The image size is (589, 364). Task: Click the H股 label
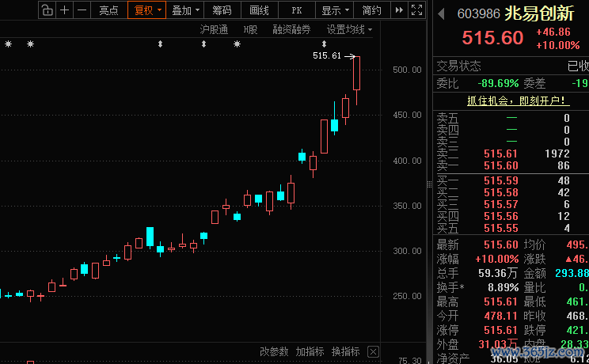click(x=250, y=29)
